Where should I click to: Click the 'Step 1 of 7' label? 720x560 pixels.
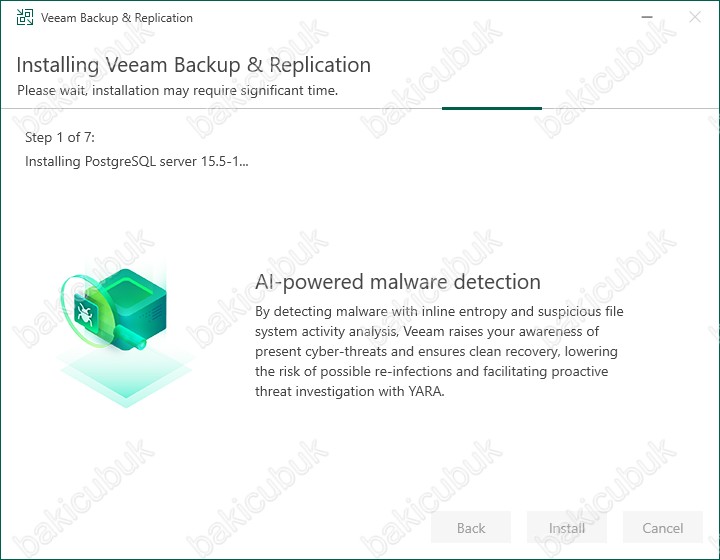(x=60, y=137)
